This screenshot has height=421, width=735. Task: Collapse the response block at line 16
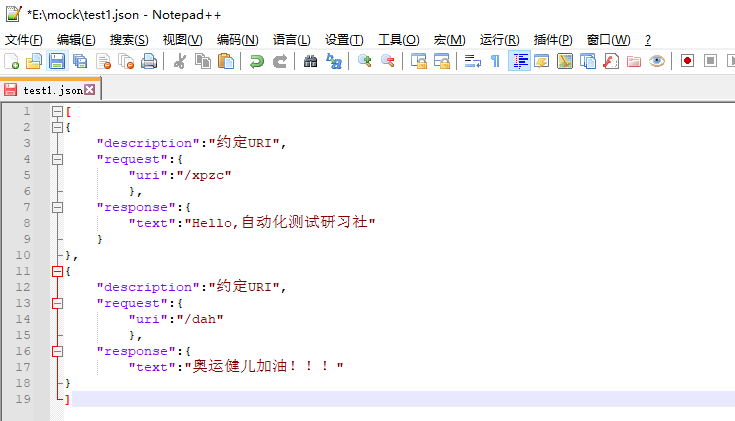point(57,351)
